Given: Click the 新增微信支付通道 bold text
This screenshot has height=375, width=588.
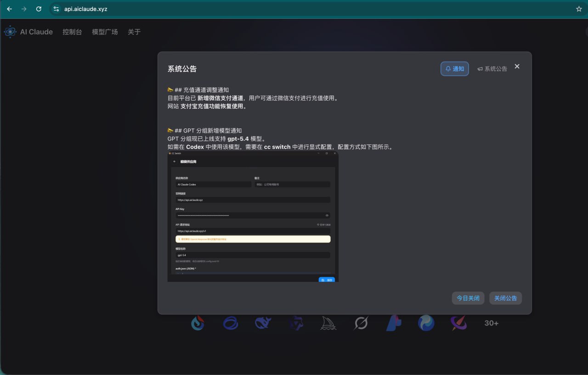Looking at the screenshot, I should click(x=220, y=98).
